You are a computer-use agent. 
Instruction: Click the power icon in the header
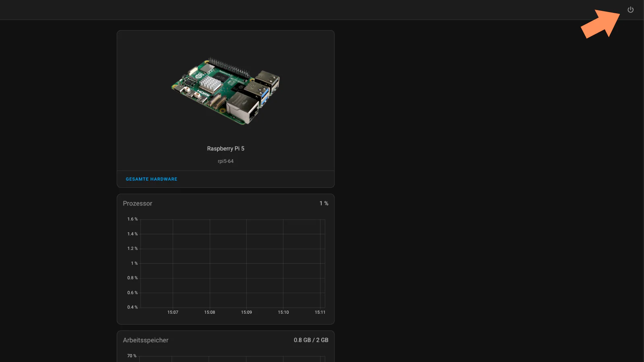click(x=630, y=10)
